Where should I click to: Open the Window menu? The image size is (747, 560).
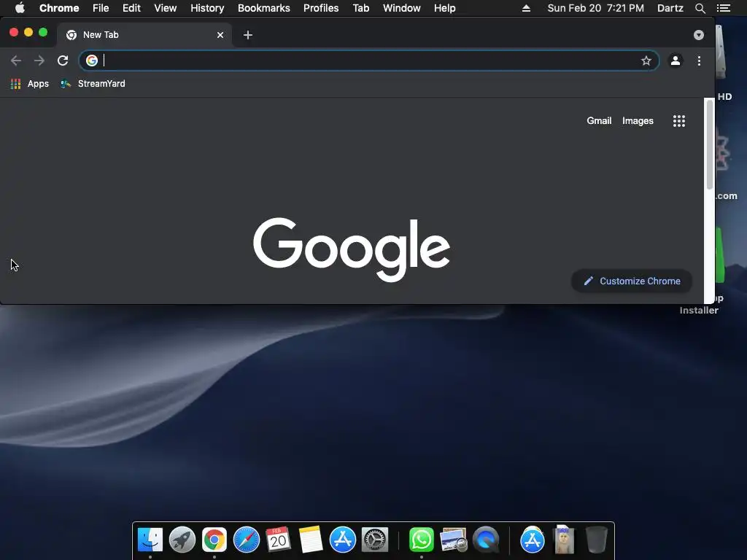[x=402, y=8]
